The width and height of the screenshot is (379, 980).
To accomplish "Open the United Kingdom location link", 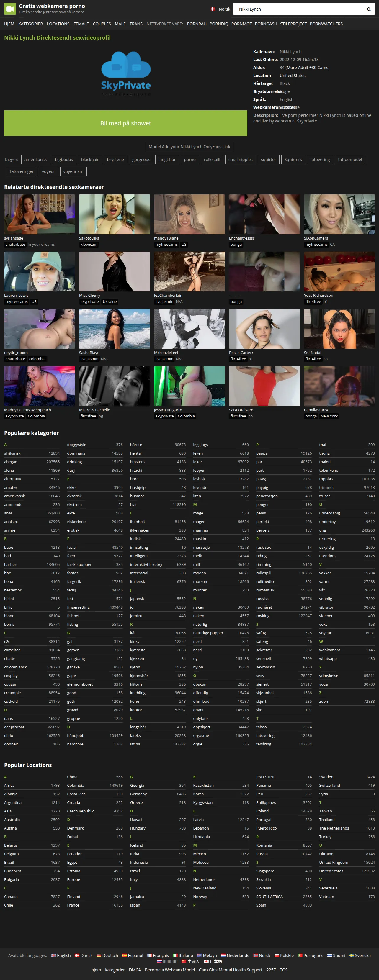I will point(334,863).
